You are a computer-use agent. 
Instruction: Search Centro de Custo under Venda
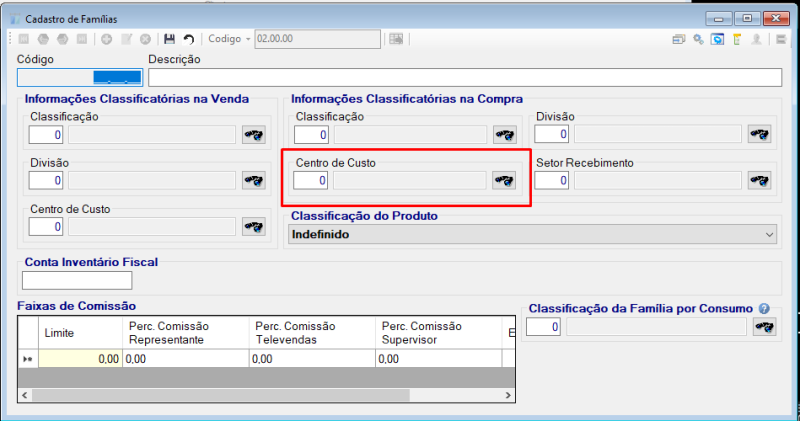point(254,227)
